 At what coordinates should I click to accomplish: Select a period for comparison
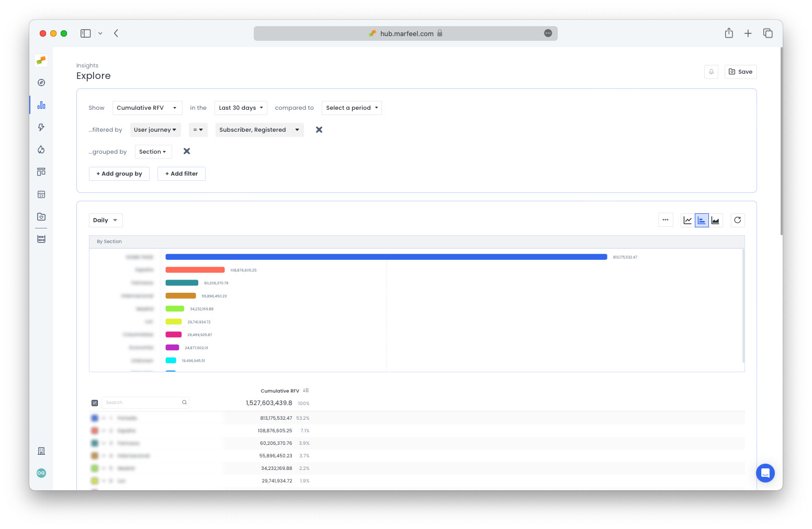tap(351, 108)
